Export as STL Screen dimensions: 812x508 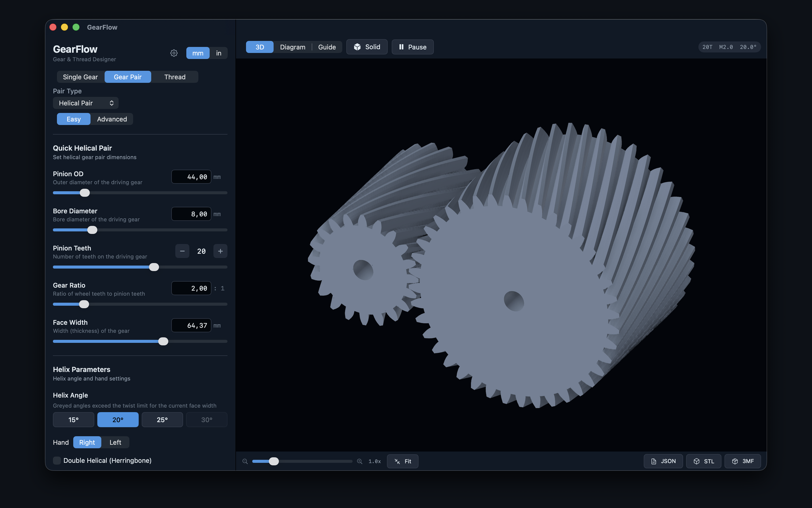[x=704, y=461]
